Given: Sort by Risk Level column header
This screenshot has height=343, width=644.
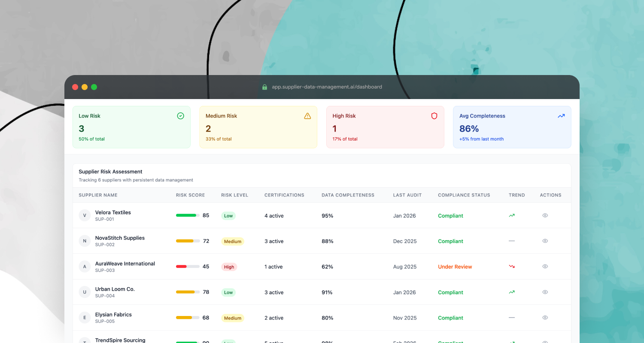Looking at the screenshot, I should pyautogui.click(x=235, y=195).
